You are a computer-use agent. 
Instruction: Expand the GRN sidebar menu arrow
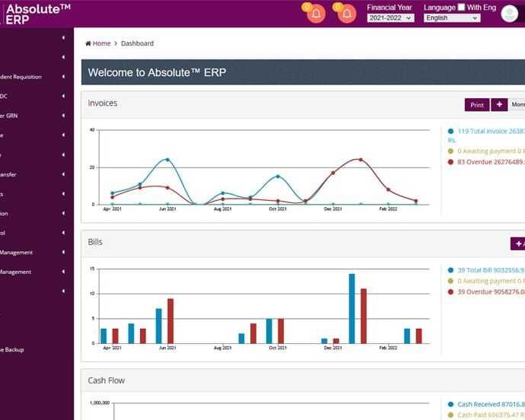63,116
